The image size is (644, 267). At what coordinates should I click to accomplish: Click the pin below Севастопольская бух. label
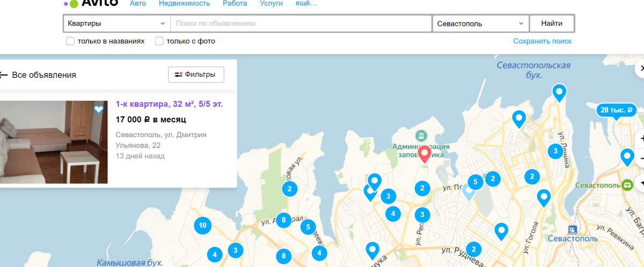560,93
